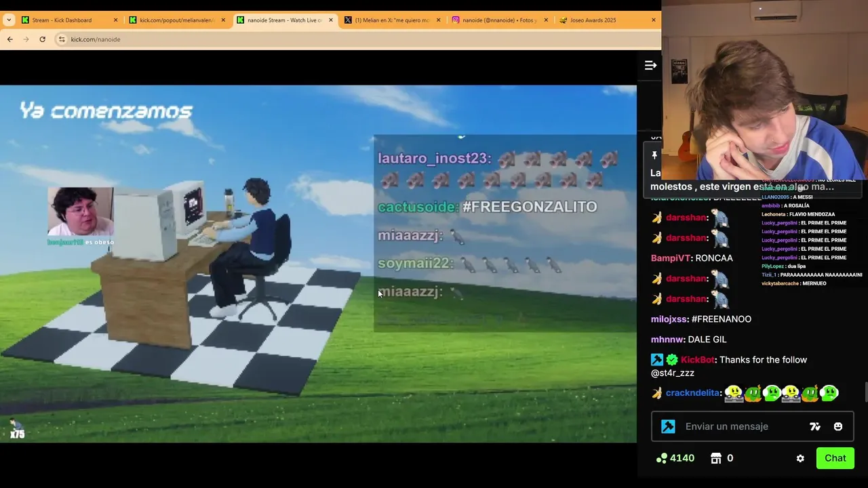Image resolution: width=868 pixels, height=488 pixels.
Task: Click the KickBot verified badge
Action: click(x=672, y=360)
